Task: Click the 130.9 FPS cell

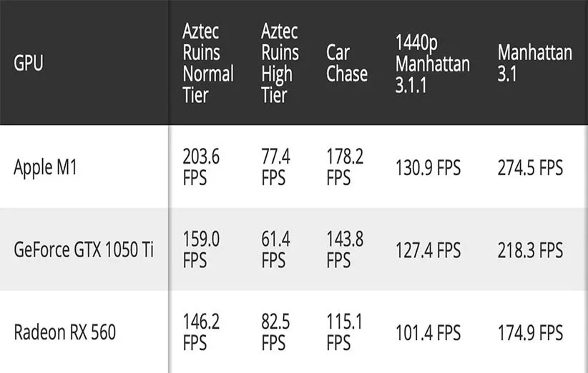Action: click(x=428, y=168)
